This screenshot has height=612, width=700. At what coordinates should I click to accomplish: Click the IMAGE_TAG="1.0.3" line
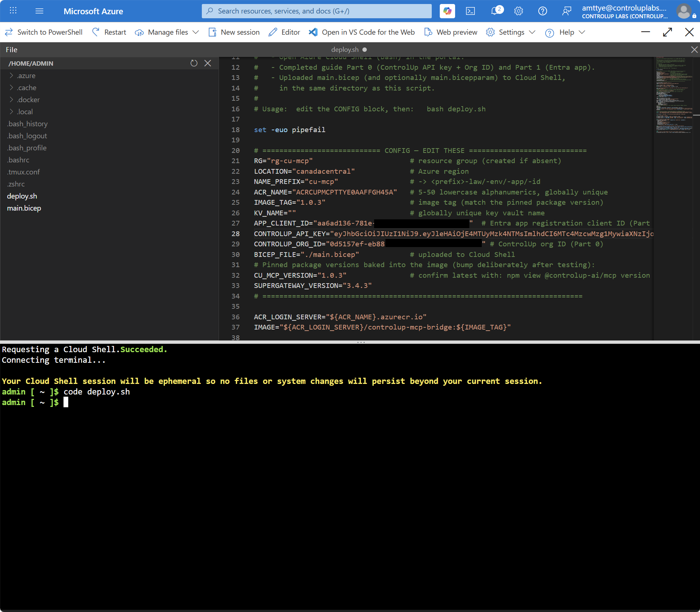click(289, 202)
